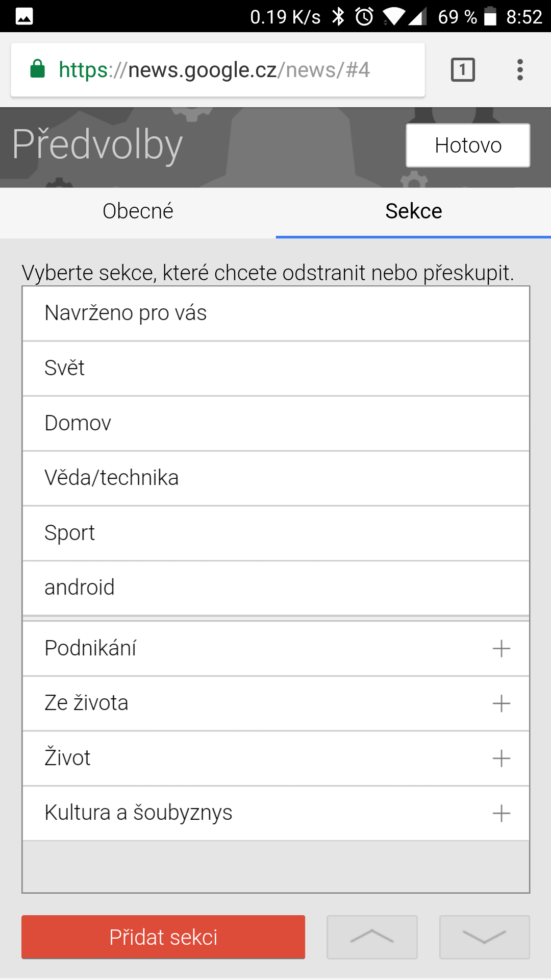Image resolution: width=551 pixels, height=980 pixels.
Task: Add Podnikání section with plus icon
Action: click(501, 649)
